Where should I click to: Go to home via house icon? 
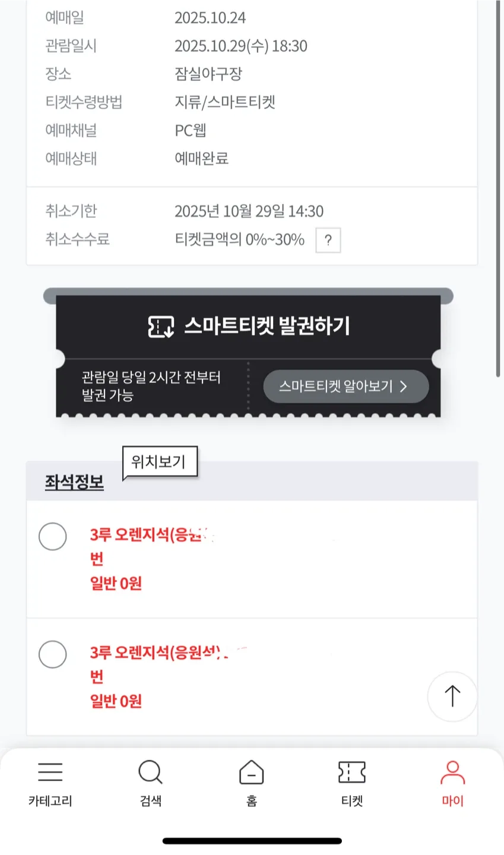pos(251,772)
